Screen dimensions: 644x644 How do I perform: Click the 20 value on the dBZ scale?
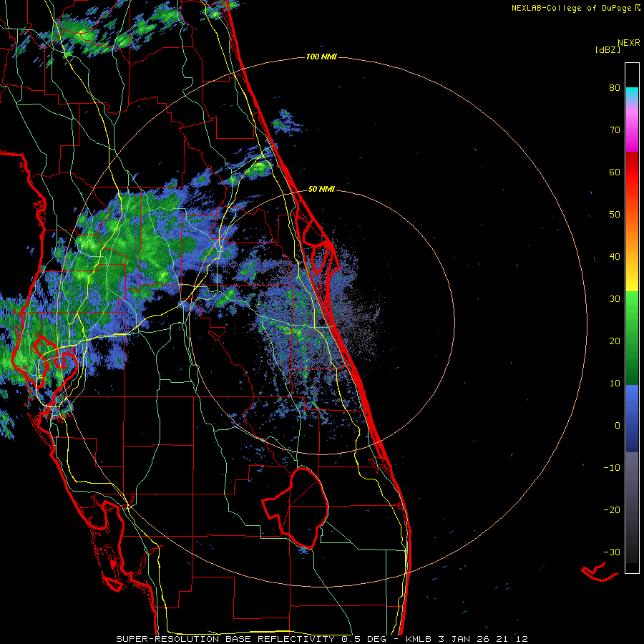pyautogui.click(x=615, y=341)
